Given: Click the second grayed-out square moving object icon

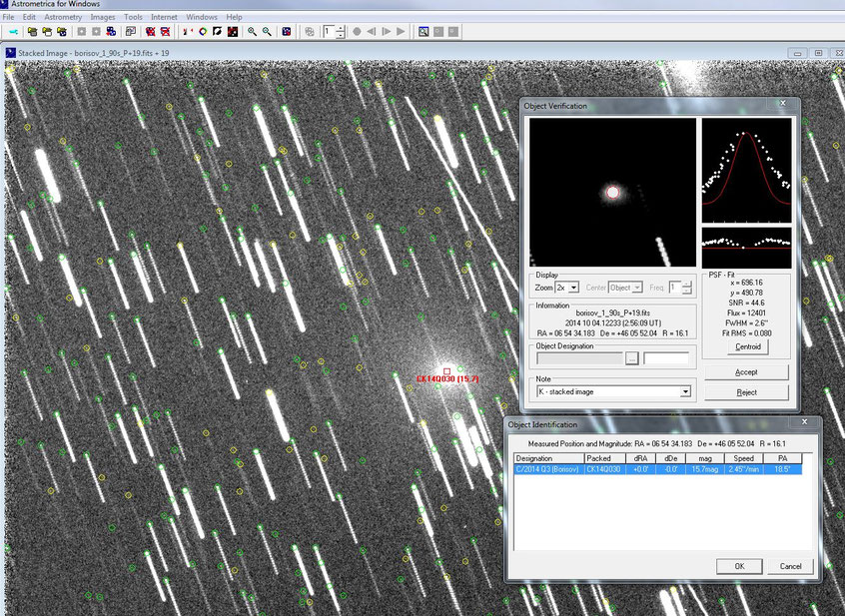Looking at the screenshot, I should (453, 32).
